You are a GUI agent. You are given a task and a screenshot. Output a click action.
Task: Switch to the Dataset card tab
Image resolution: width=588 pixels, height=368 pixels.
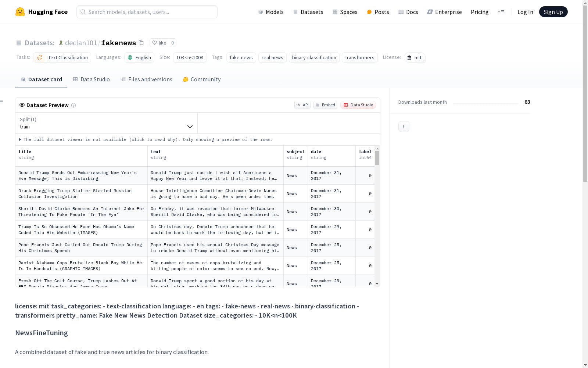coord(41,79)
